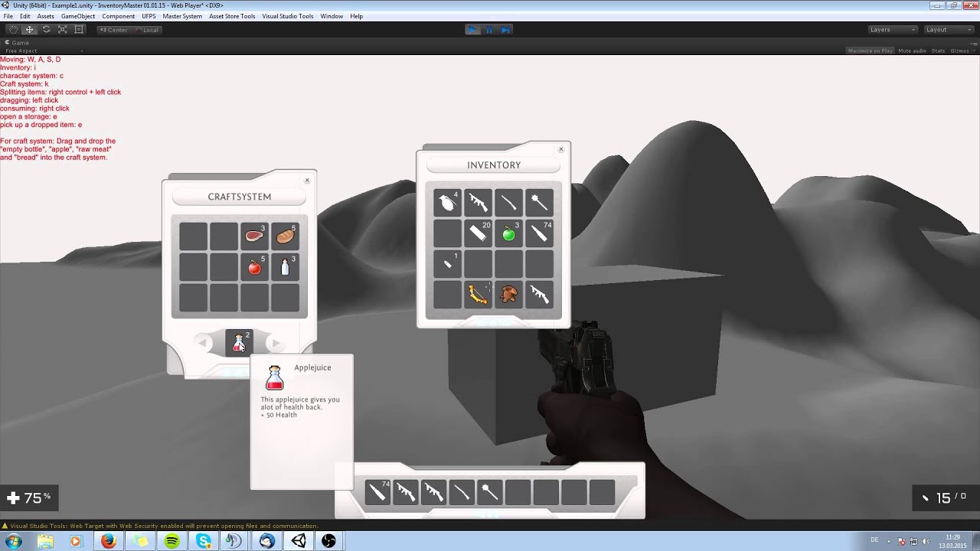
Task: Click the DE language indicator
Action: pyautogui.click(x=874, y=540)
